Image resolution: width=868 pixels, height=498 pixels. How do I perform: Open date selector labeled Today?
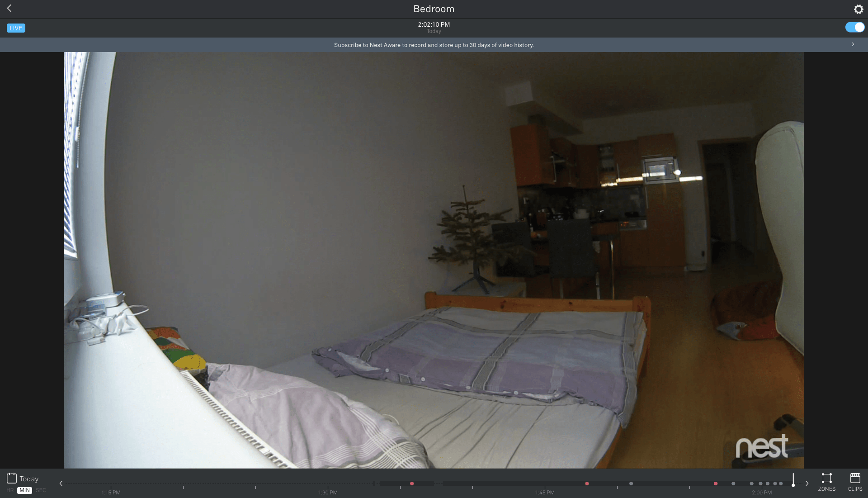29,479
